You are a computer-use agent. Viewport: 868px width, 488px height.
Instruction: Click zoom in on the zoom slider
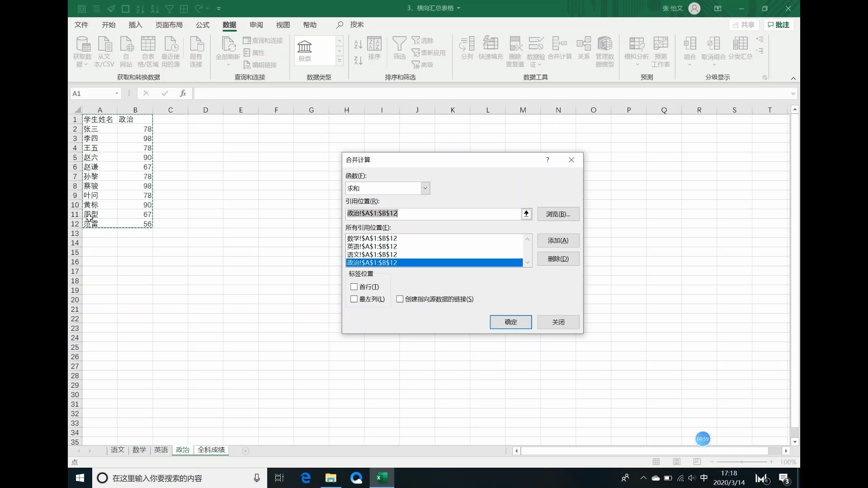click(771, 462)
